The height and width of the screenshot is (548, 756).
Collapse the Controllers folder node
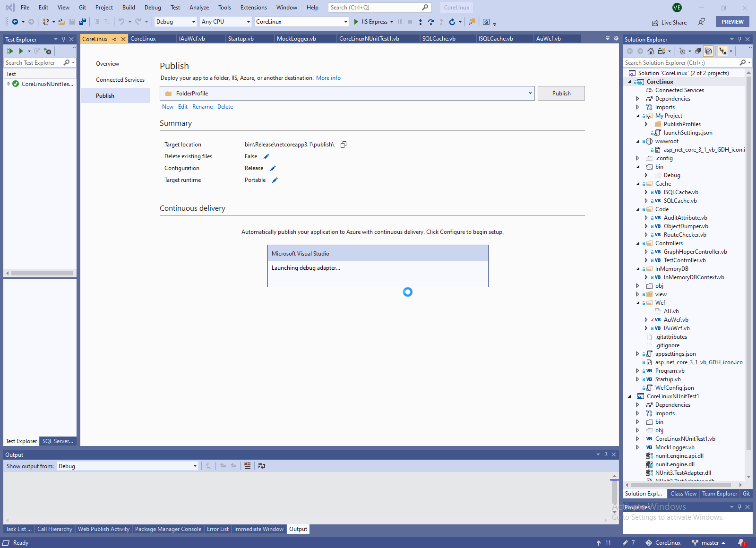coord(638,243)
